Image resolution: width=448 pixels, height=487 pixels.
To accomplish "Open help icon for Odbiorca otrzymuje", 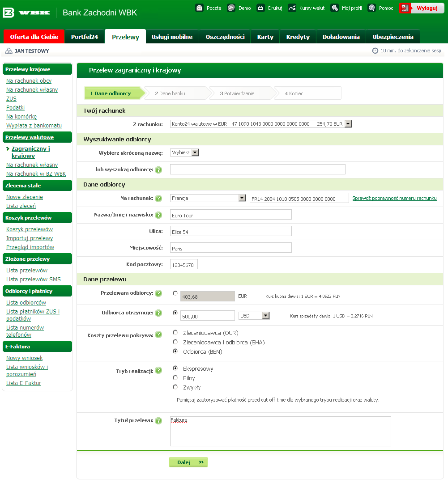I will click(x=158, y=313).
